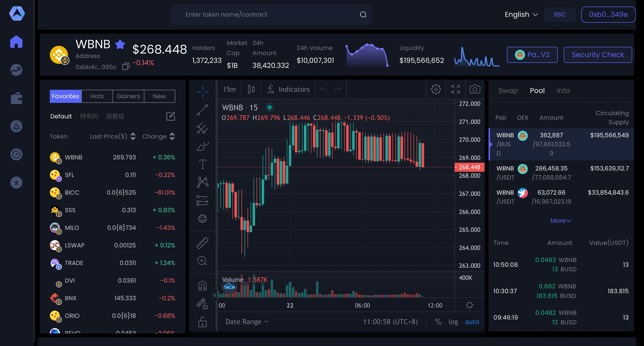Image resolution: width=644 pixels, height=346 pixels.
Task: Toggle percent scale on chart
Action: coord(438,322)
